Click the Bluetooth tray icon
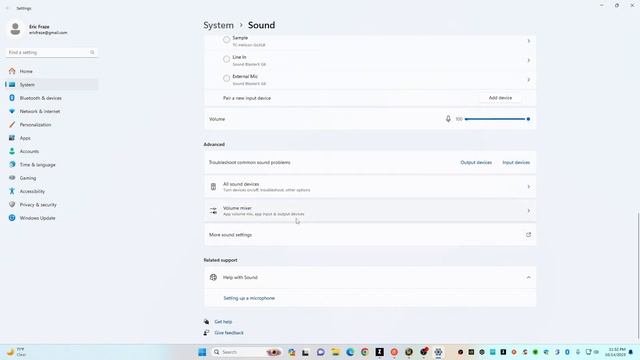 (567, 352)
